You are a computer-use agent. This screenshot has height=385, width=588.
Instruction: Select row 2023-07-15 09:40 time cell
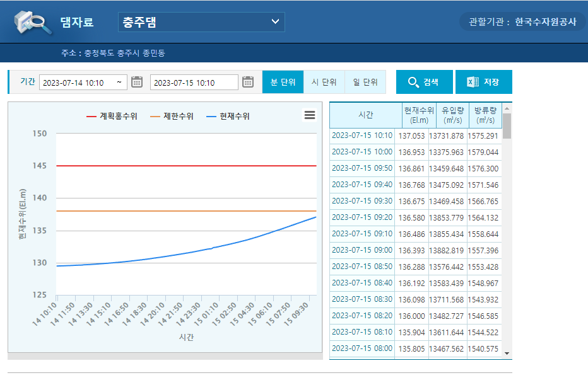click(x=362, y=184)
